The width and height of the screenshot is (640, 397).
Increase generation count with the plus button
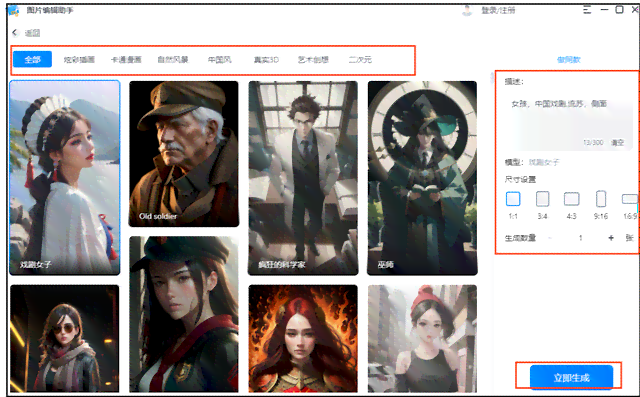(x=611, y=238)
